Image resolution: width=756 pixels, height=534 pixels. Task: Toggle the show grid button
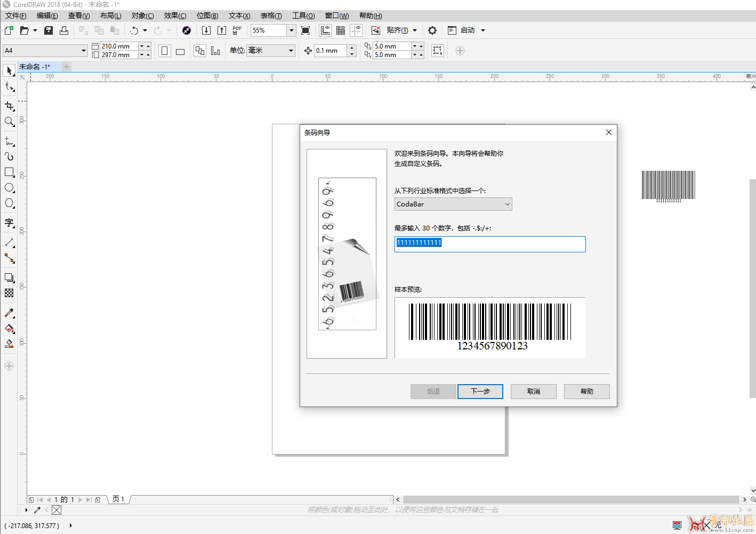tap(341, 30)
